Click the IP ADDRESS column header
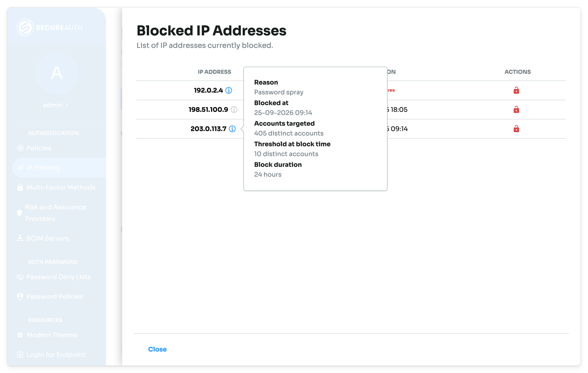This screenshot has height=373, width=588. coord(214,72)
